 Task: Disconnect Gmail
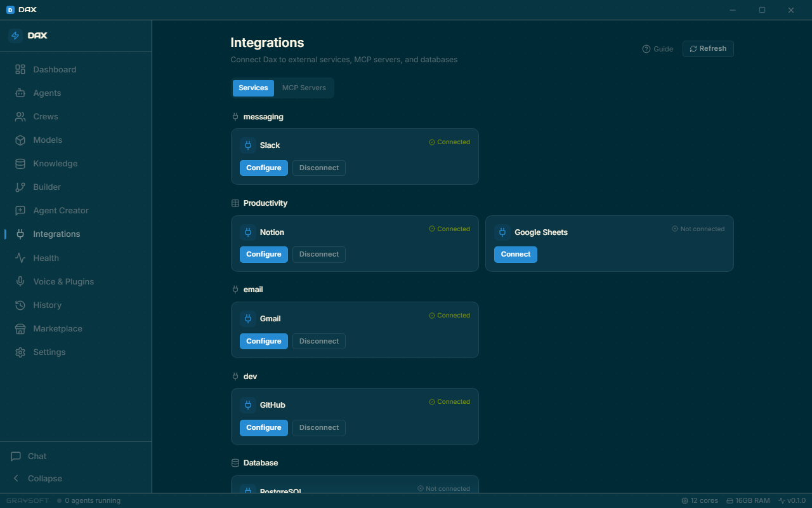[x=319, y=341]
